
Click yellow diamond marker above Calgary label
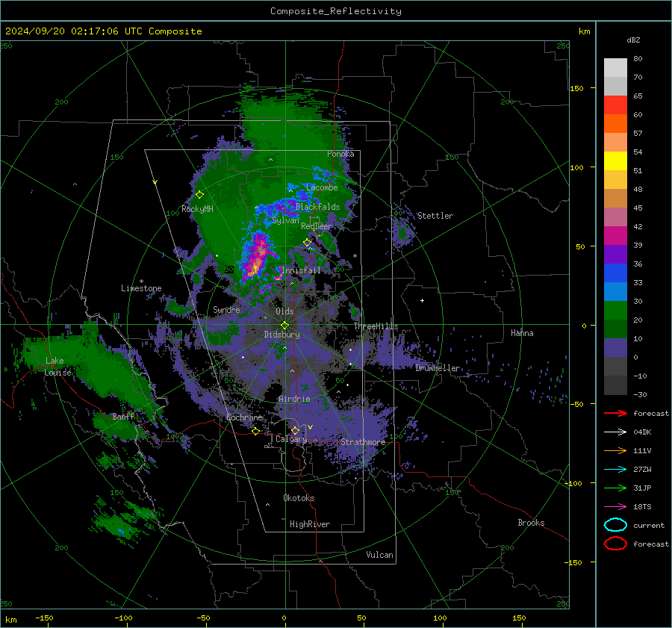pyautogui.click(x=295, y=430)
